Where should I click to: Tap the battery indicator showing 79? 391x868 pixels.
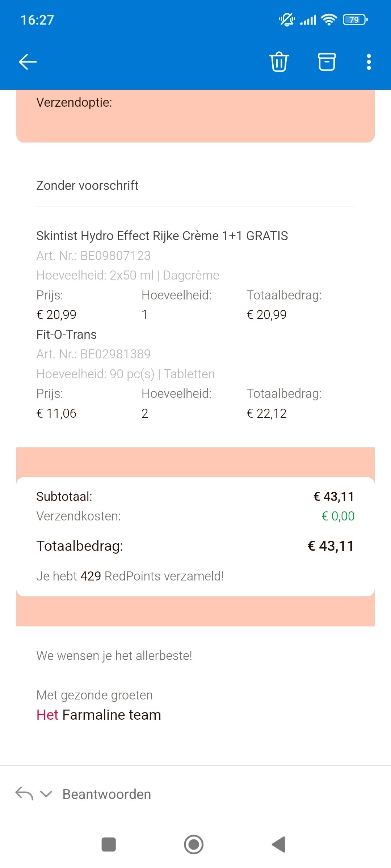[354, 20]
